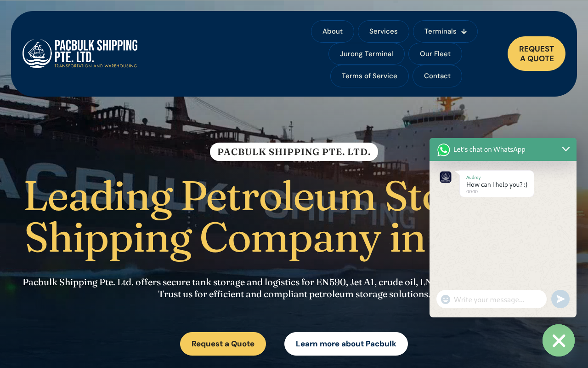Open the Jurong Terminal page
The width and height of the screenshot is (588, 368).
tap(367, 54)
